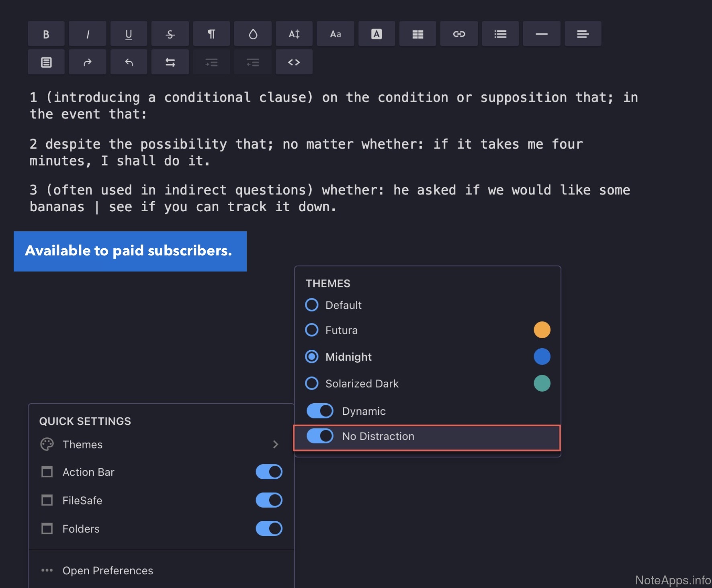This screenshot has width=712, height=588.
Task: Select the Solarized Dark theme
Action: tap(312, 384)
